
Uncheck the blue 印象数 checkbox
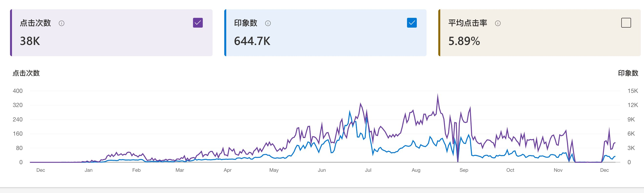412,23
